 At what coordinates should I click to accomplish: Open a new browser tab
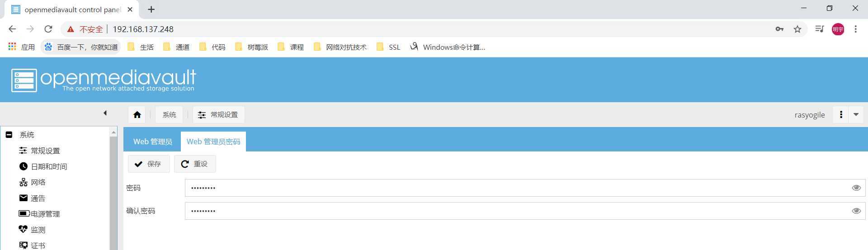pyautogui.click(x=151, y=9)
